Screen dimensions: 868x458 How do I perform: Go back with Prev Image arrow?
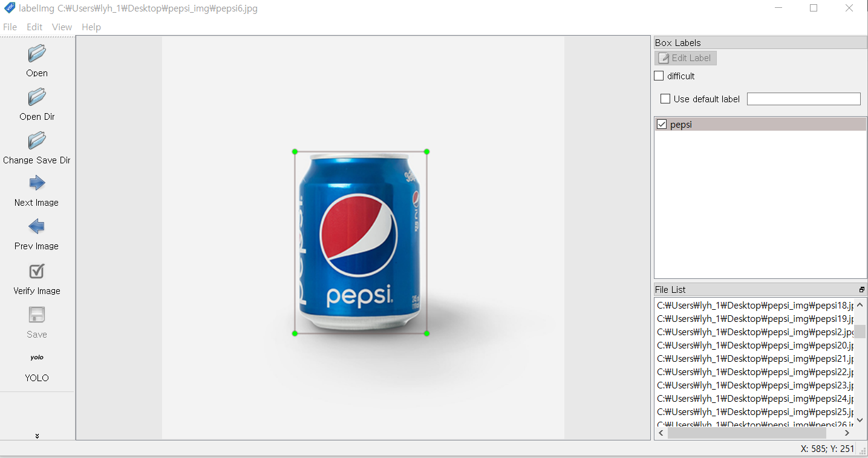coord(37,226)
